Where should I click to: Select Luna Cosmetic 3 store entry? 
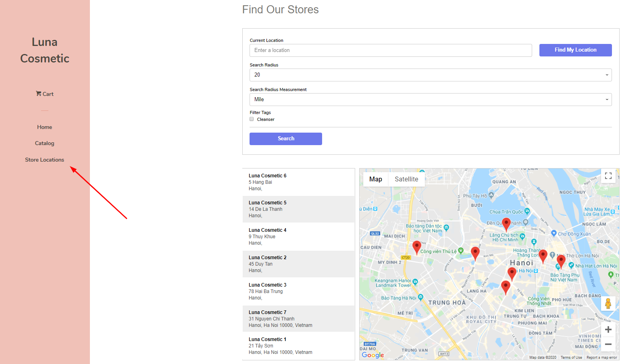tap(298, 291)
